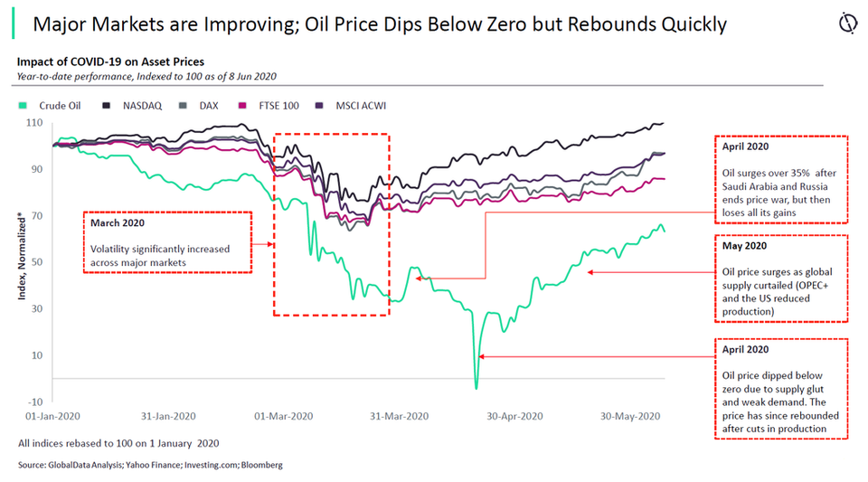This screenshot has height=482, width=868.
Task: Select the April 2020 oil surge annotation
Action: pyautogui.click(x=781, y=179)
